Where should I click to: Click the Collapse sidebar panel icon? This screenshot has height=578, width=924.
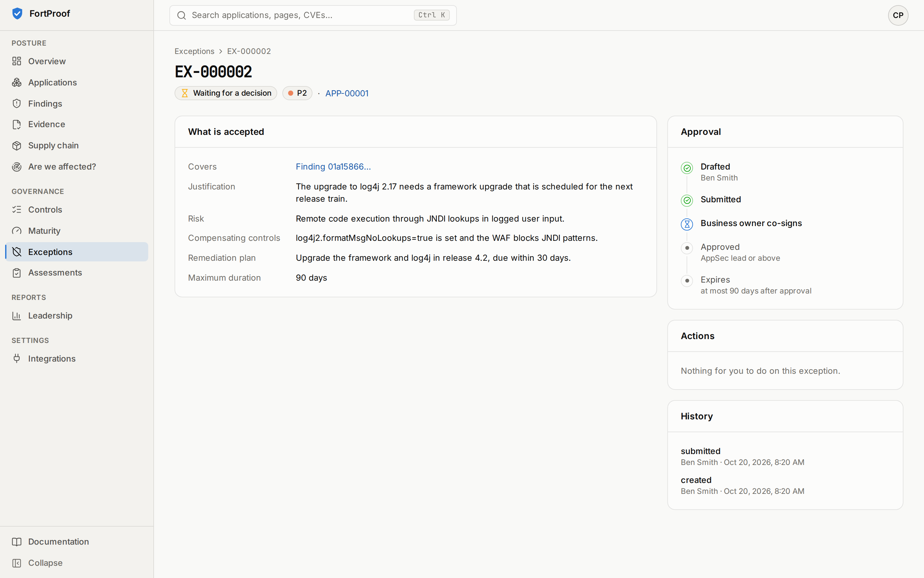pyautogui.click(x=16, y=563)
